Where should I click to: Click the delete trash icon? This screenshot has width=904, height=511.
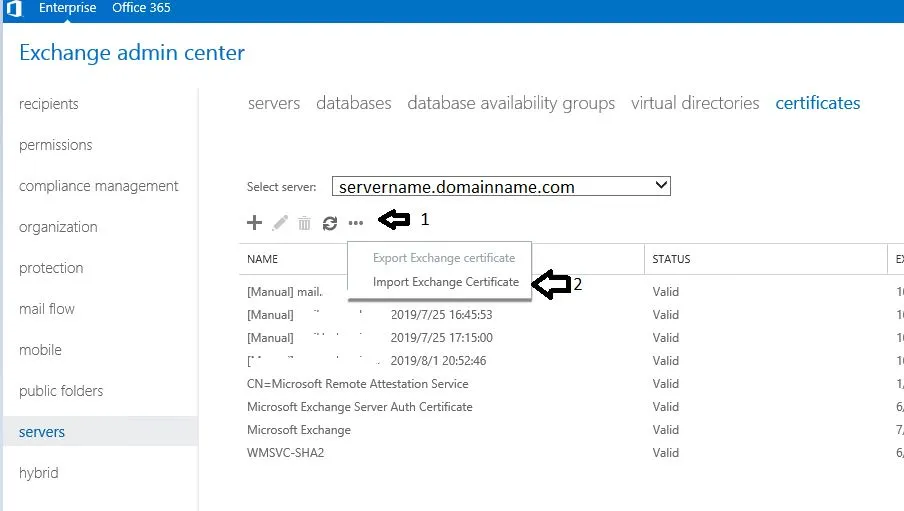point(304,223)
